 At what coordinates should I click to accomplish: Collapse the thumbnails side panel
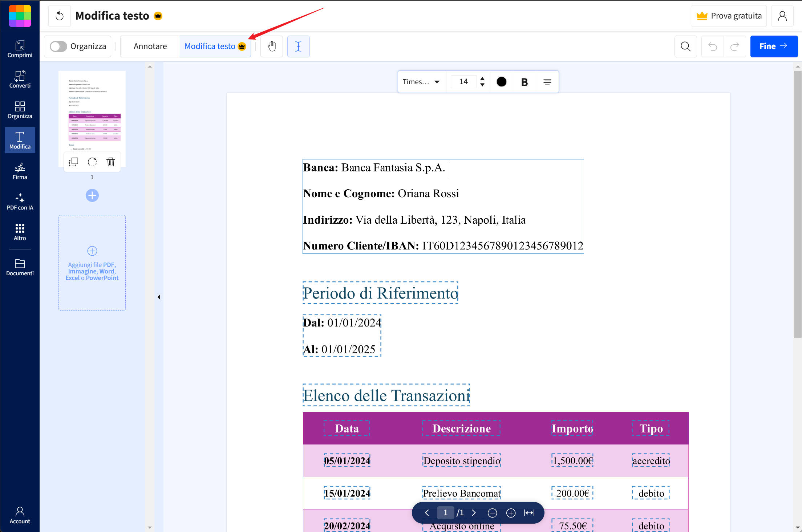click(159, 297)
